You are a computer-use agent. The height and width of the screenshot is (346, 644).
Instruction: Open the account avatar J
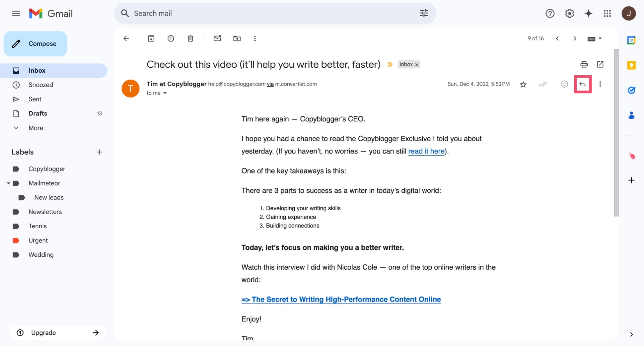pos(628,13)
